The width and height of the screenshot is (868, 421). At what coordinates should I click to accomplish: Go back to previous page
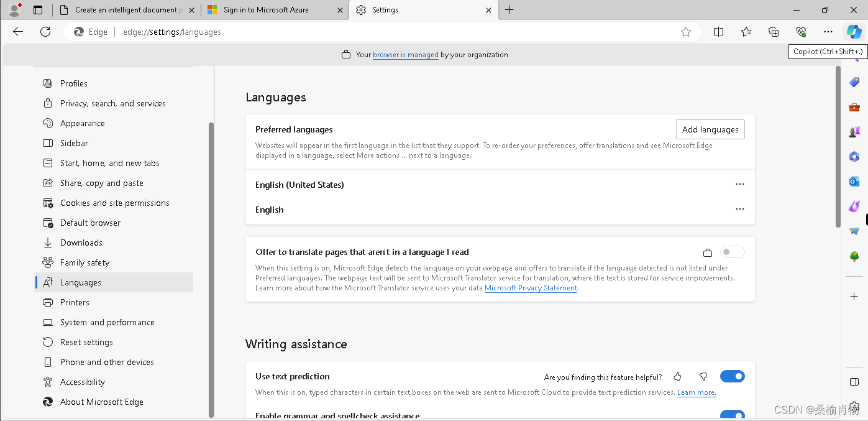click(x=18, y=32)
